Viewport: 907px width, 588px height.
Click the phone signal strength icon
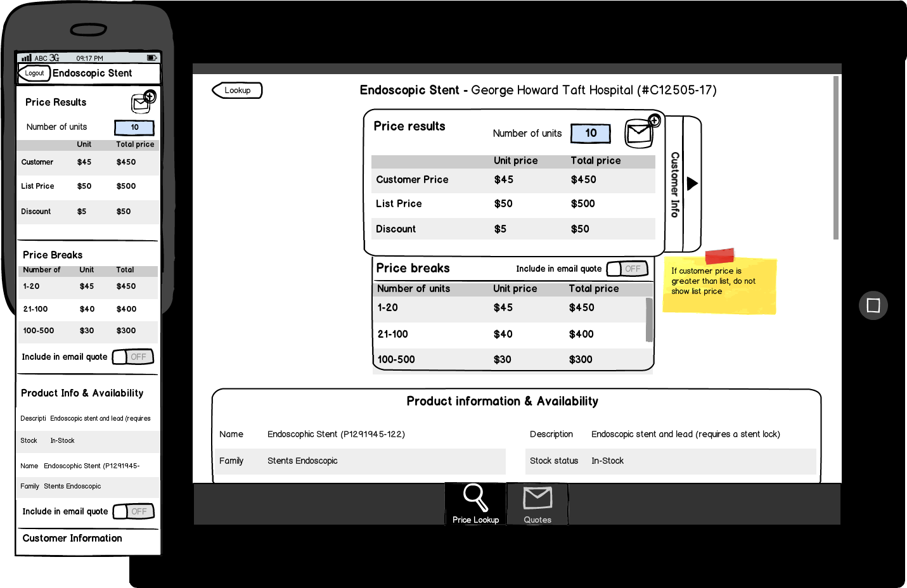27,58
